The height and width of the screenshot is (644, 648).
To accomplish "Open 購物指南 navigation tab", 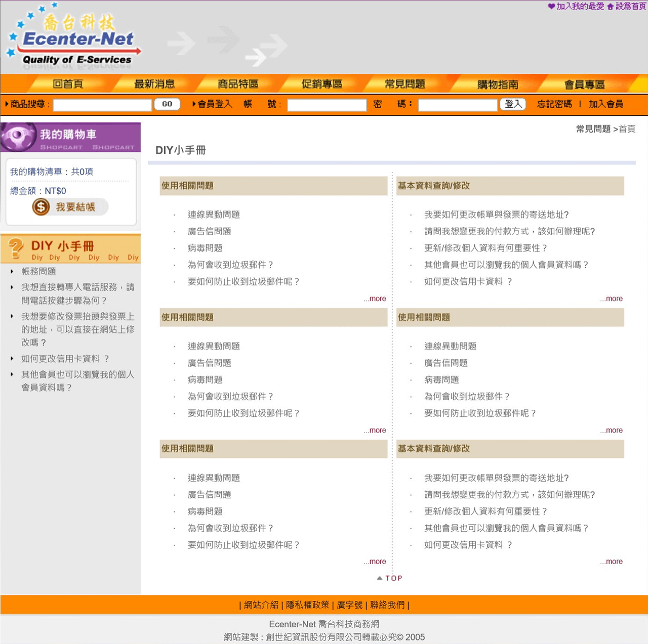I will tap(498, 84).
